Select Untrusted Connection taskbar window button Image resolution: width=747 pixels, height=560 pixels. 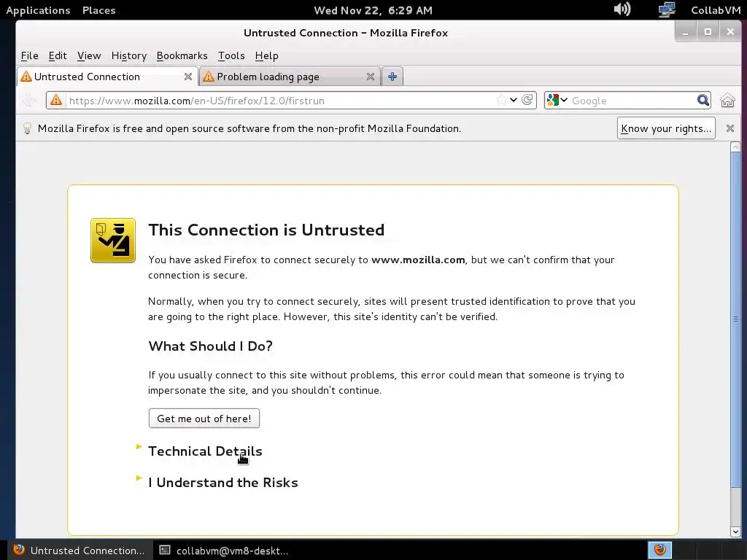point(79,551)
